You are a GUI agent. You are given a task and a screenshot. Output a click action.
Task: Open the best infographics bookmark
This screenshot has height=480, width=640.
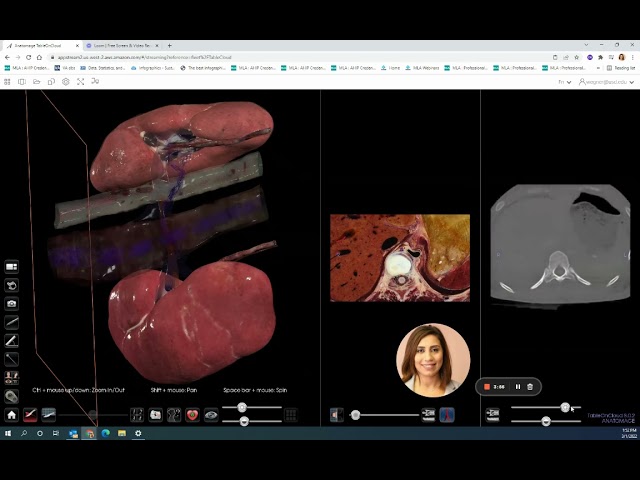[x=203, y=68]
